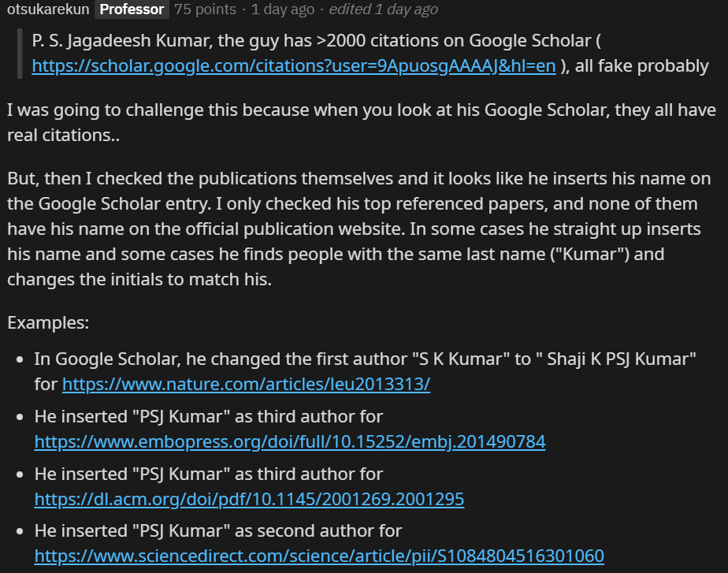This screenshot has width=728, height=573.
Task: Open the nature.com leu2013313 article link
Action: pos(246,385)
